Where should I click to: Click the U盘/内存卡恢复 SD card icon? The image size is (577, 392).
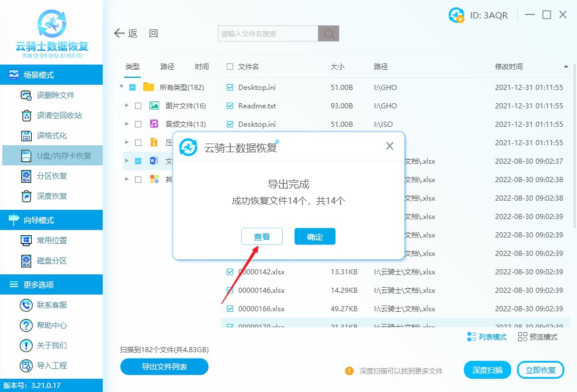pyautogui.click(x=26, y=156)
